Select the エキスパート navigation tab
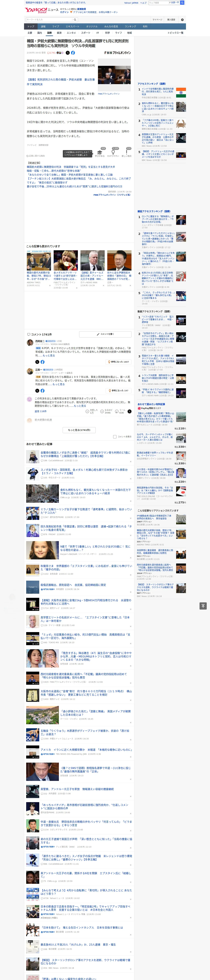210x980 pixels. 72,27
